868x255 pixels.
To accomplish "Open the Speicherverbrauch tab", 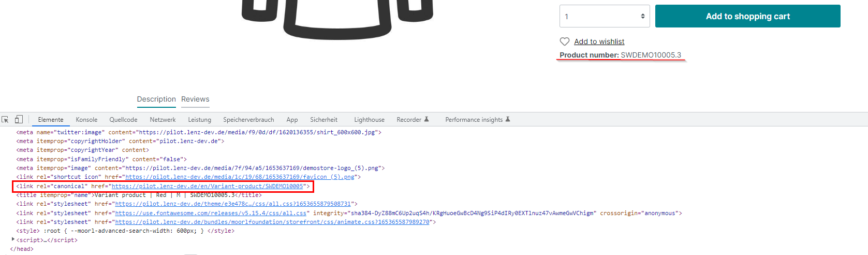I will [x=248, y=120].
